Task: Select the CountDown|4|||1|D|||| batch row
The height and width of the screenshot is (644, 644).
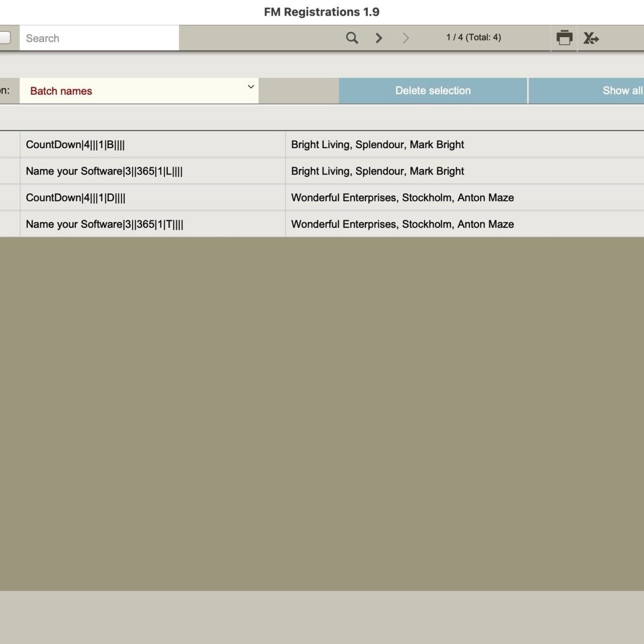Action: [76, 198]
